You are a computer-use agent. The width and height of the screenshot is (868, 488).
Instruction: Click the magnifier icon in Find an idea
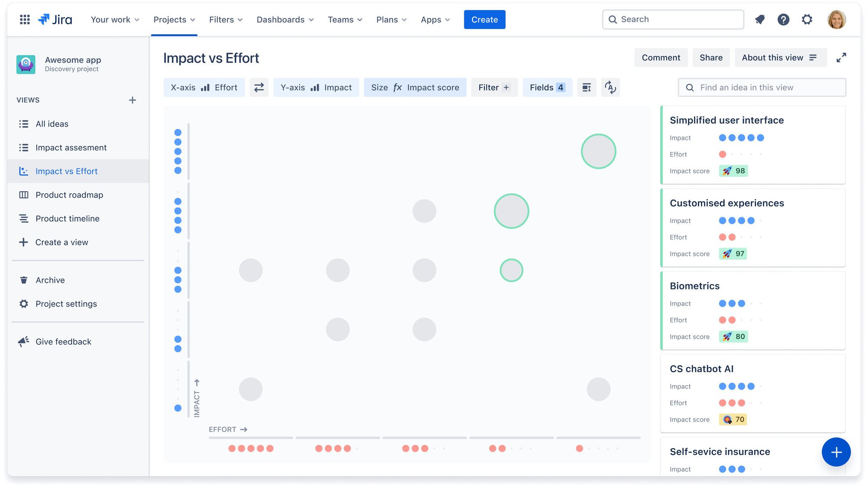690,88
